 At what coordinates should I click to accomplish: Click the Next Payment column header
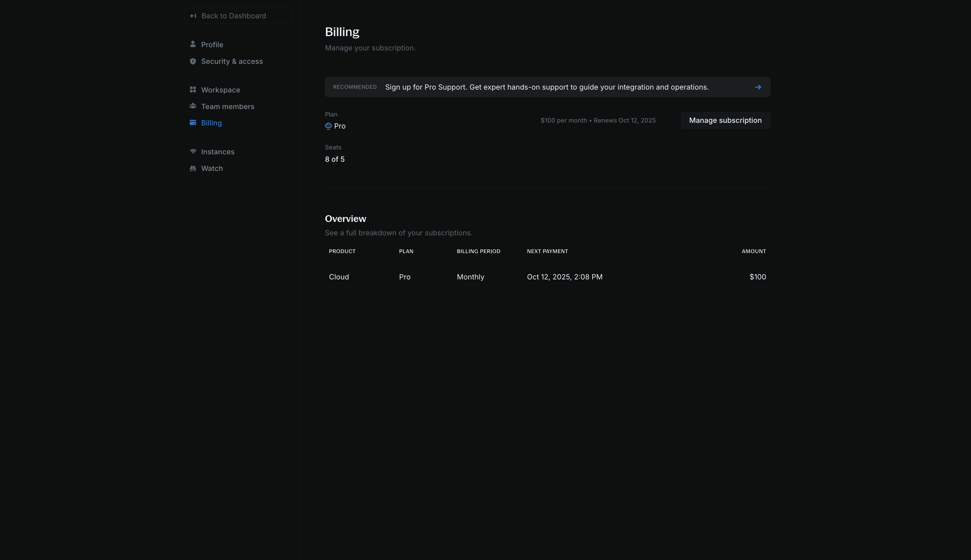[547, 251]
